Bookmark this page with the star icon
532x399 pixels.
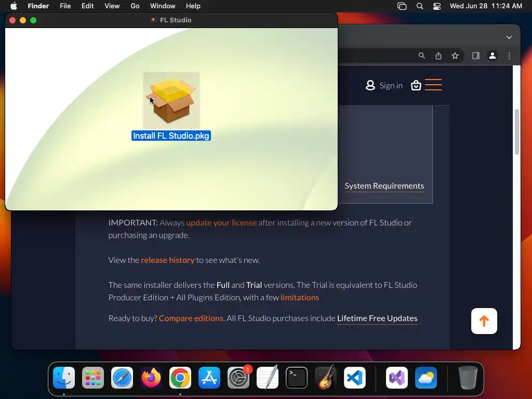(x=455, y=56)
